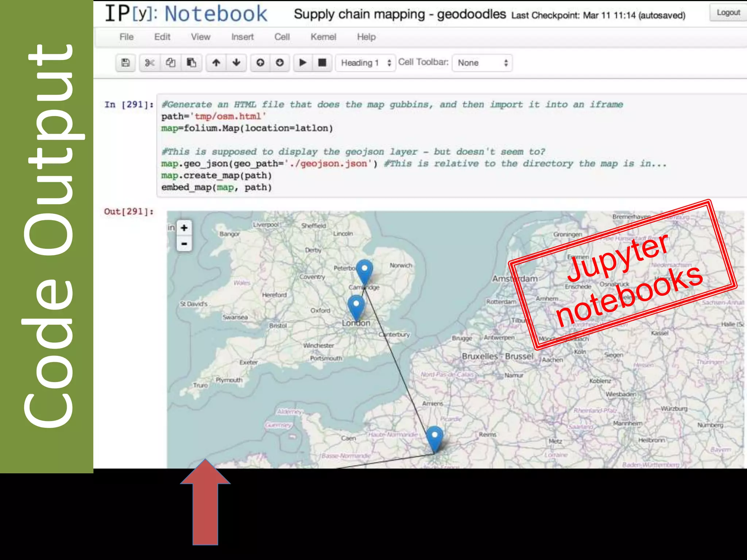Expand the Cell Toolbar None dropdown

482,63
